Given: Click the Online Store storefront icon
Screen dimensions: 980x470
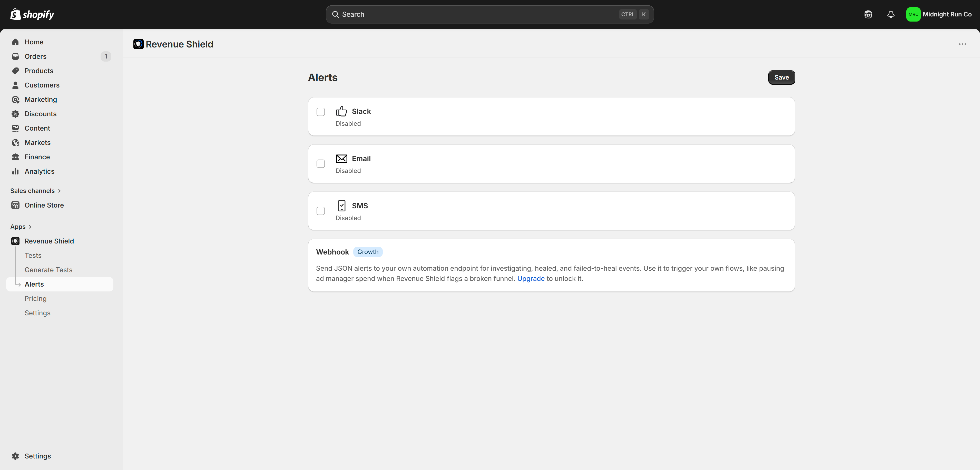Looking at the screenshot, I should [15, 205].
